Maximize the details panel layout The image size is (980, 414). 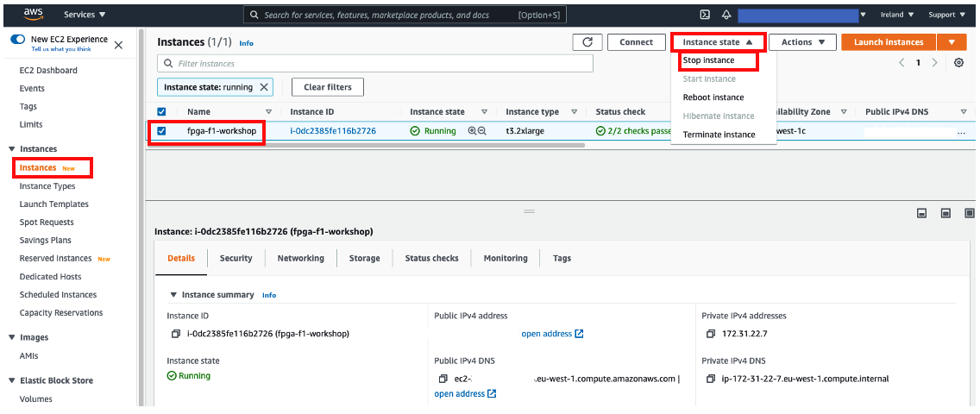(x=970, y=214)
